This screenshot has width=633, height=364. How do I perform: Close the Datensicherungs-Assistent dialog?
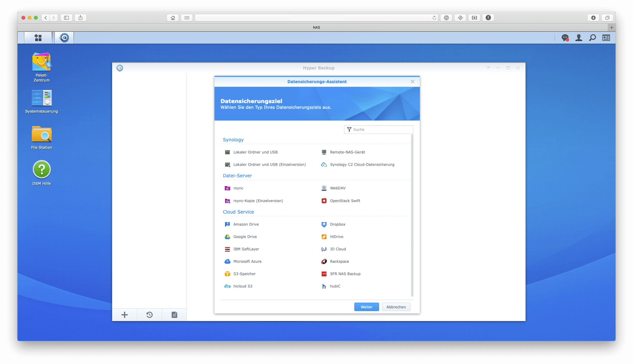click(x=412, y=82)
